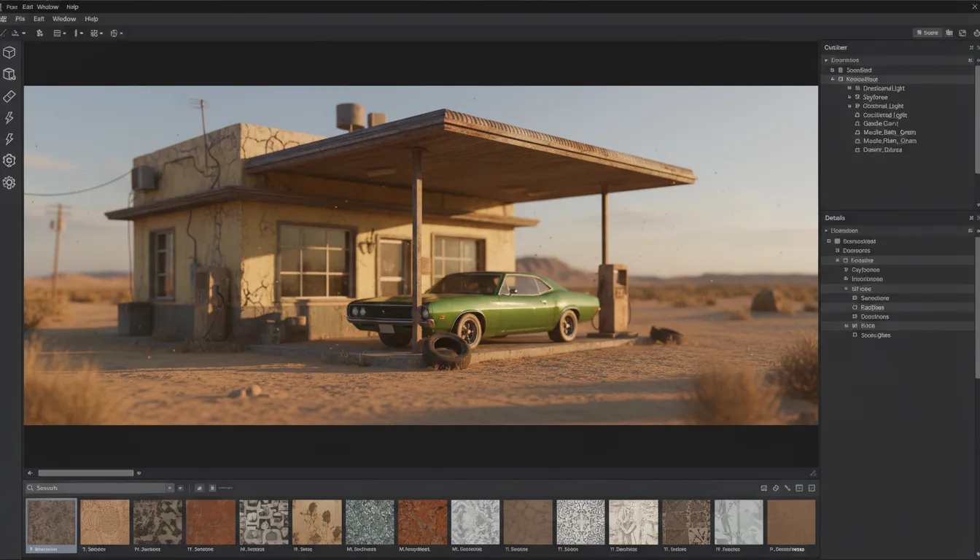Click the import asset icon in the Content Browser bar
Screen dimensions: 980x560
point(200,487)
